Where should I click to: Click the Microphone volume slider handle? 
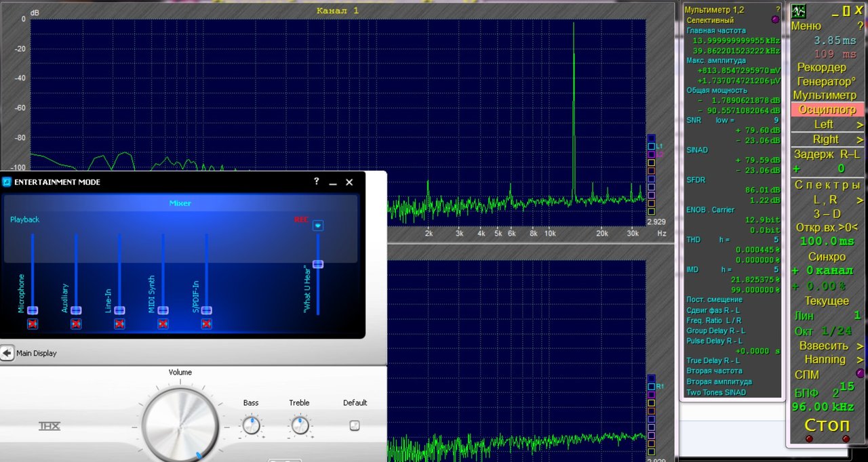[x=33, y=310]
